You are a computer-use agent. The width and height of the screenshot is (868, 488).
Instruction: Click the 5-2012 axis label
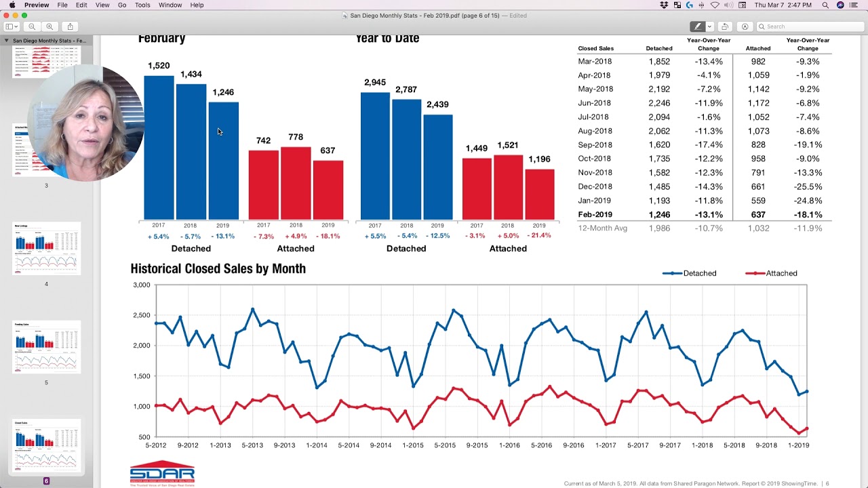click(156, 445)
